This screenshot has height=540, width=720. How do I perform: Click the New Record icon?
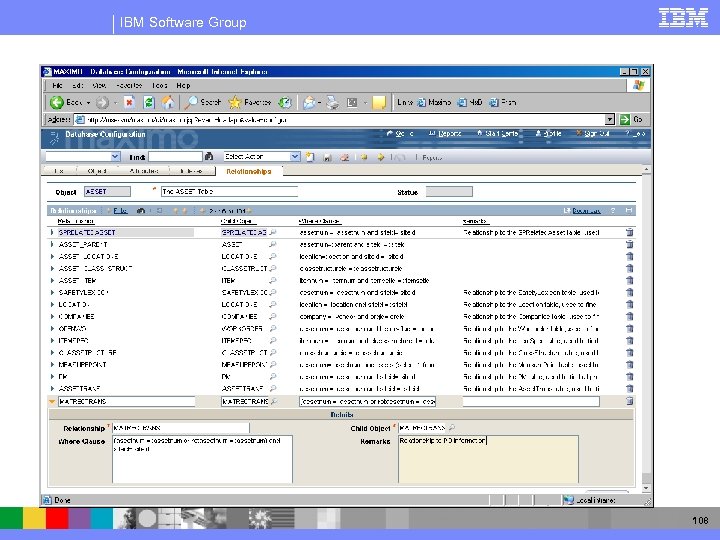coord(310,157)
